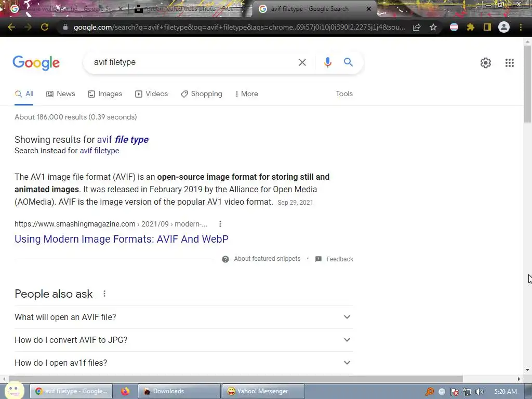Click the blue search magnifier icon
Screen dimensions: 532x399
point(348,62)
